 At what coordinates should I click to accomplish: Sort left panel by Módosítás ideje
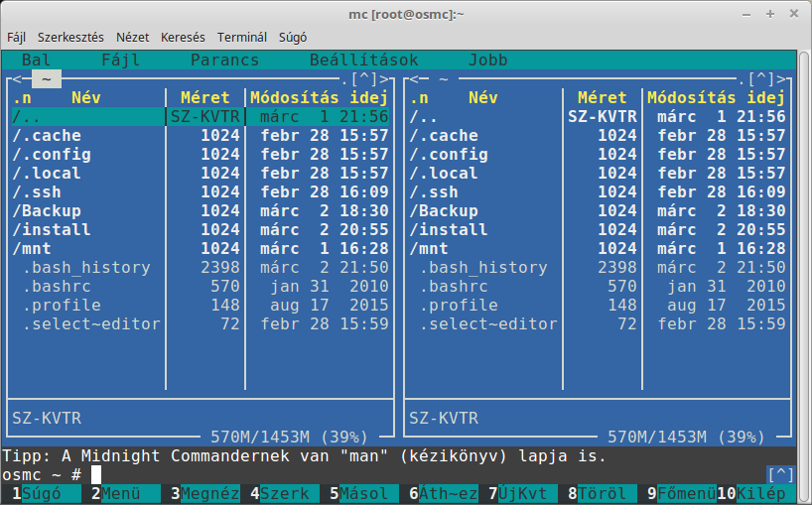click(x=319, y=98)
